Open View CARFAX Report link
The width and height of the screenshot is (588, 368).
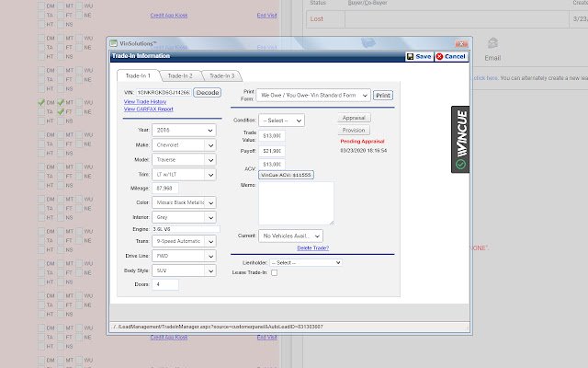tap(149, 109)
